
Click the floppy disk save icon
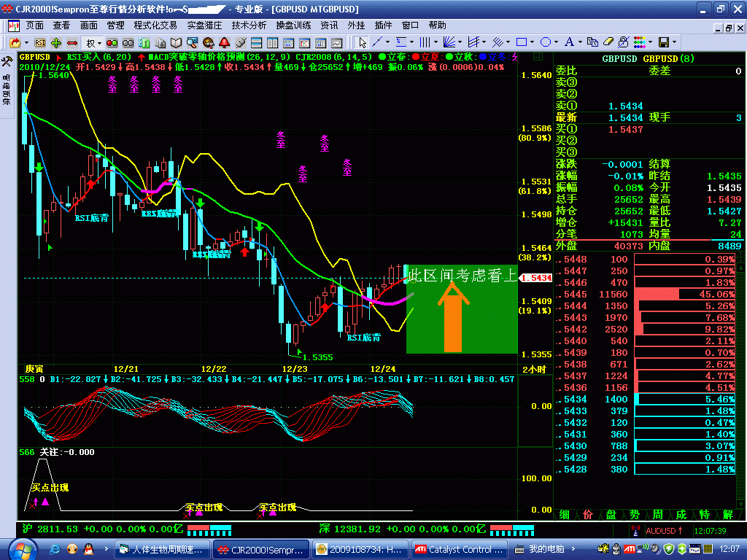pyautogui.click(x=664, y=42)
